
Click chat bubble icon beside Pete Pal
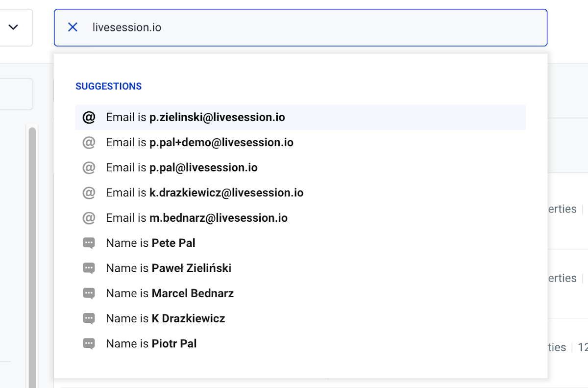pyautogui.click(x=89, y=243)
